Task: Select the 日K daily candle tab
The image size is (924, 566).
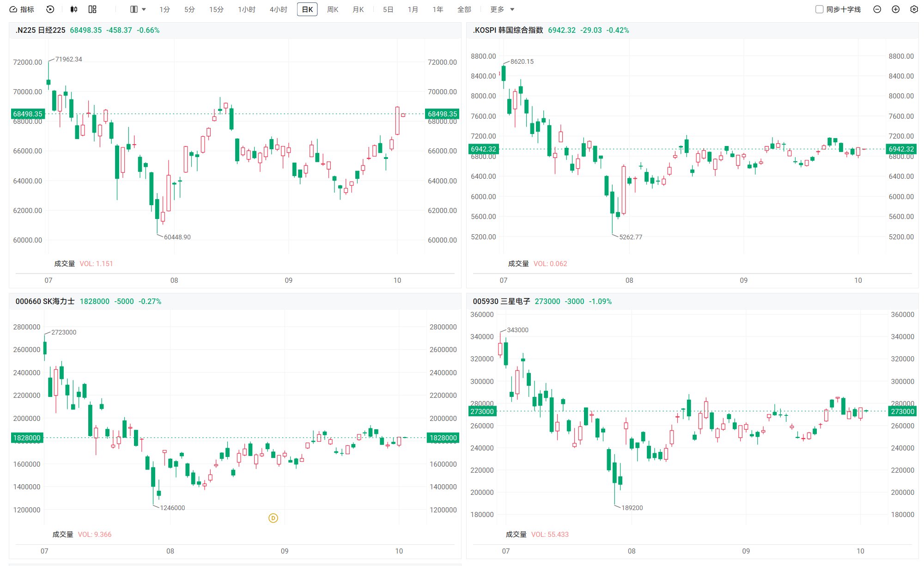Action: (307, 9)
